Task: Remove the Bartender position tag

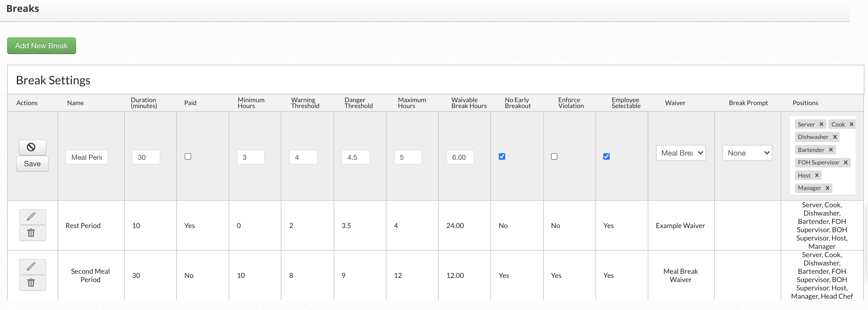Action: [x=831, y=150]
